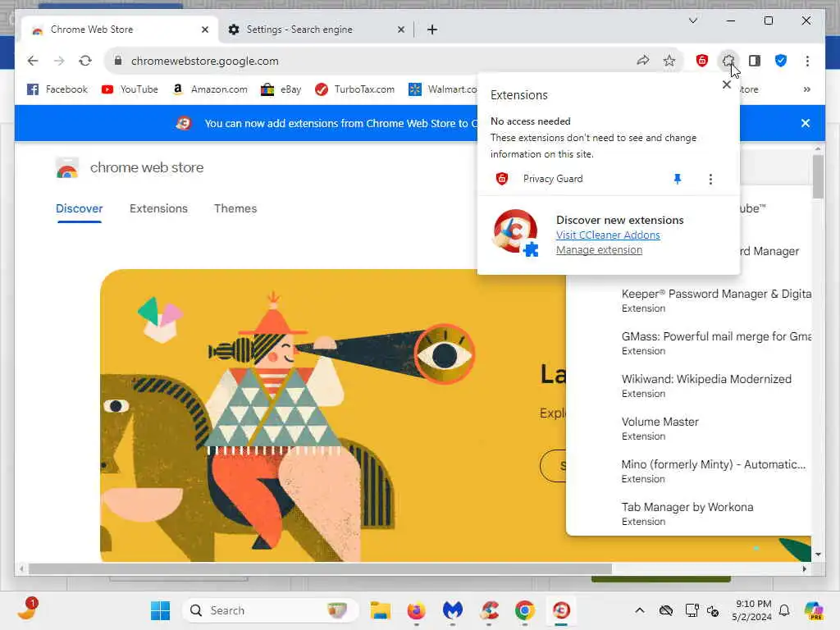Select the Themes tab
840x630 pixels.
point(235,209)
